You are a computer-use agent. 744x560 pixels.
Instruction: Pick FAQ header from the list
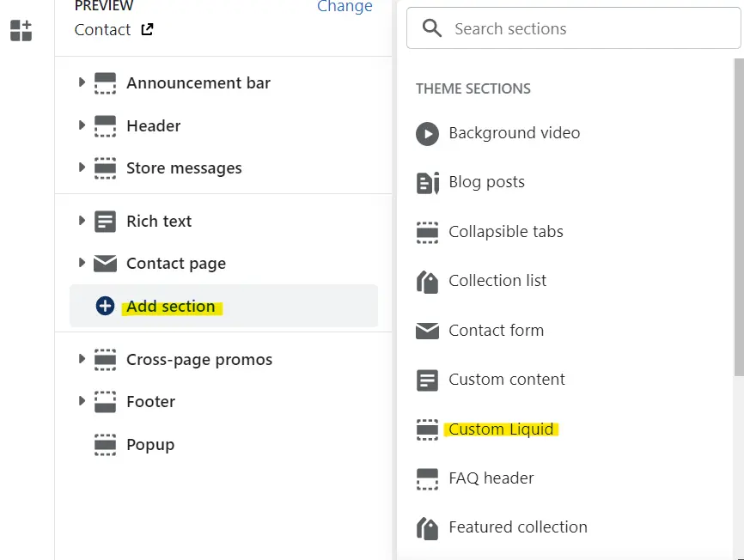click(x=491, y=478)
